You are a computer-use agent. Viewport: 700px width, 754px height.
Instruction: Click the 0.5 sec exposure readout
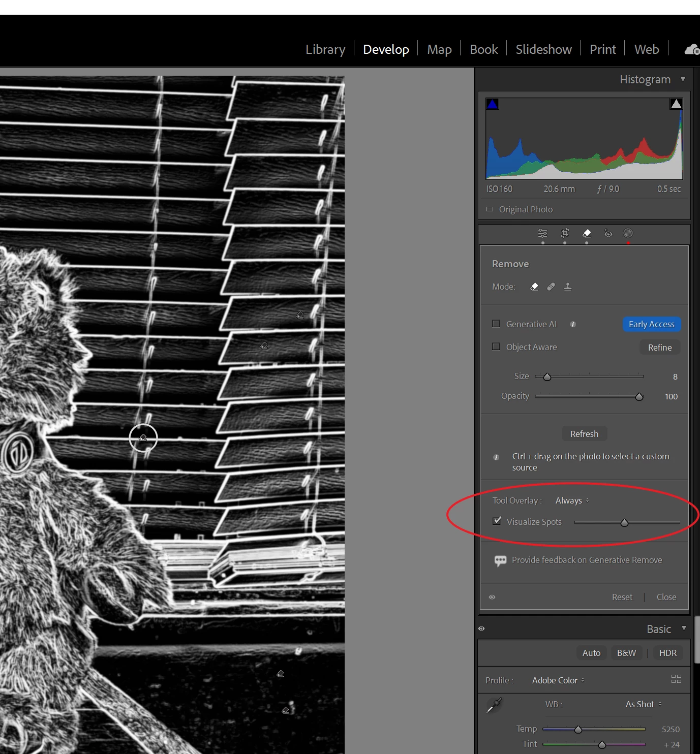668,189
